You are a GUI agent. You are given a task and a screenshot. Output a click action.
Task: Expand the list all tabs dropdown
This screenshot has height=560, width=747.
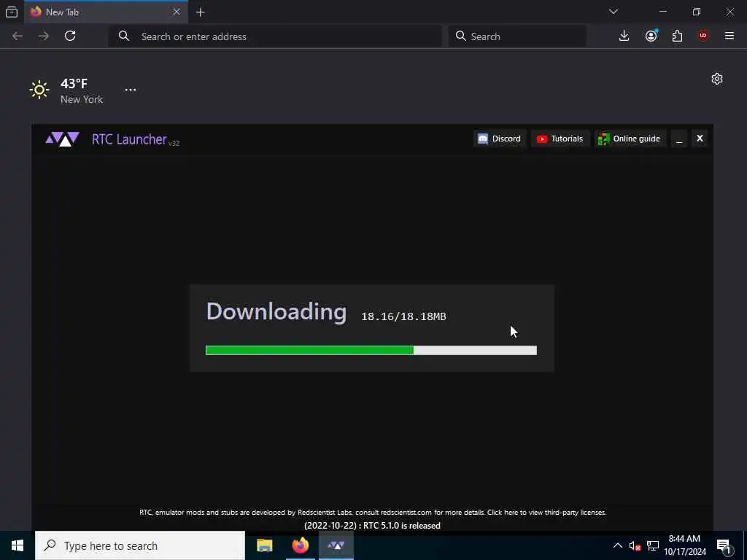coord(614,12)
